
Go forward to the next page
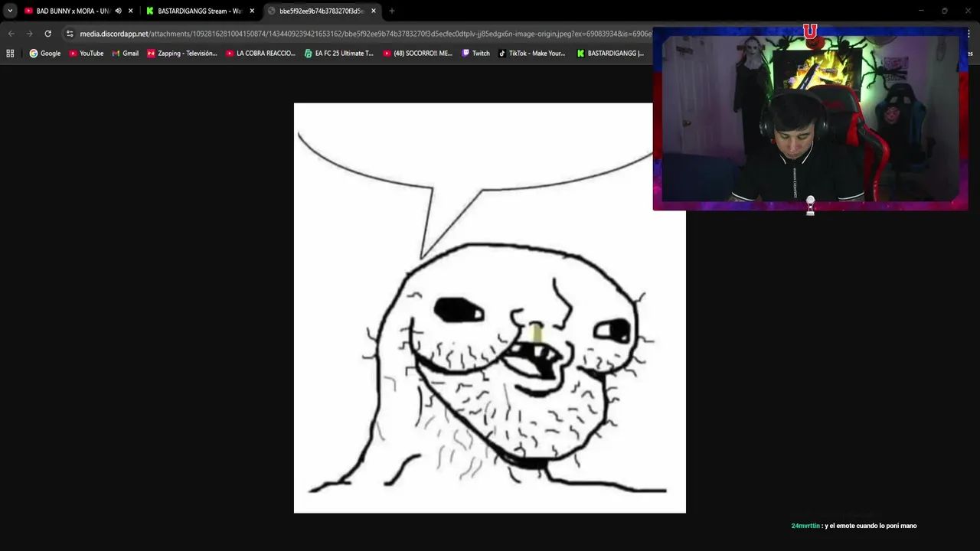(x=29, y=34)
